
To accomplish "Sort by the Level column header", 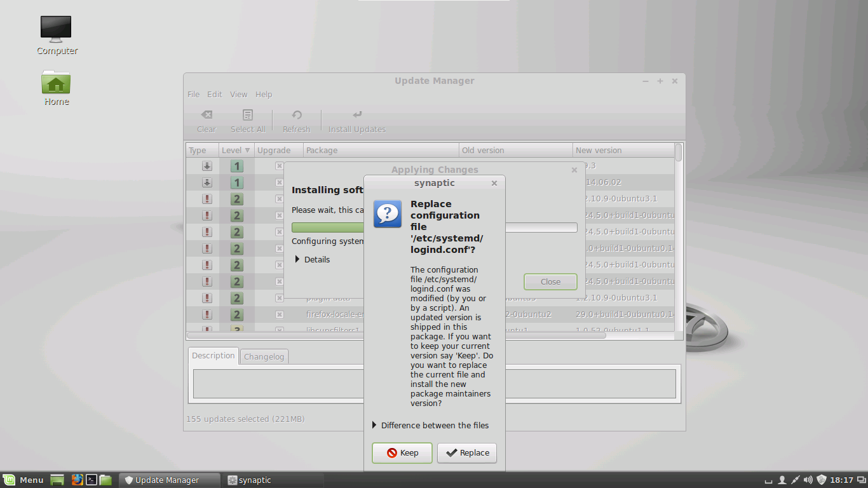I will point(236,150).
